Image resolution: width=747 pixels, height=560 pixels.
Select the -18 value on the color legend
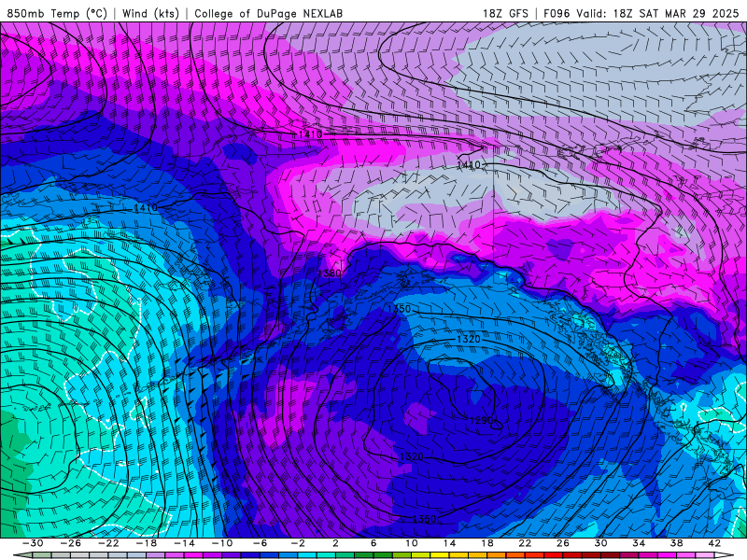(x=147, y=543)
